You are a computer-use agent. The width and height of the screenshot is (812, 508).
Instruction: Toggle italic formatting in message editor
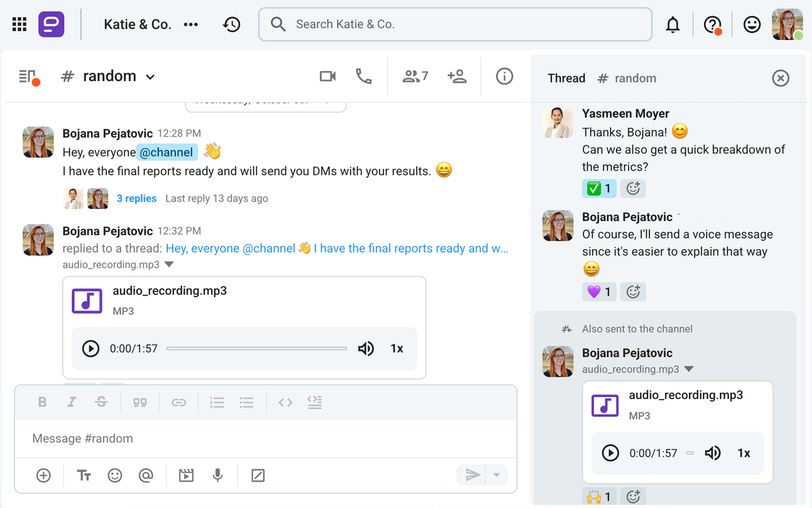coord(72,402)
